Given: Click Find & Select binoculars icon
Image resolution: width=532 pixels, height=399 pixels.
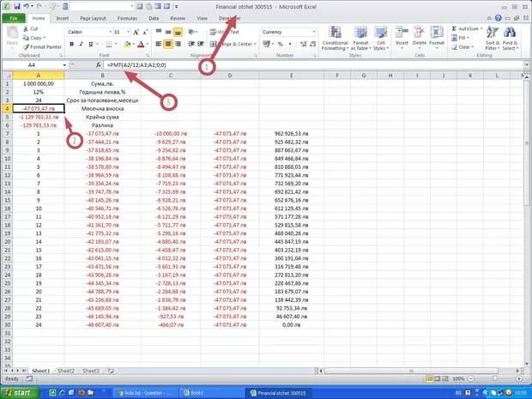Looking at the screenshot, I should (x=511, y=36).
